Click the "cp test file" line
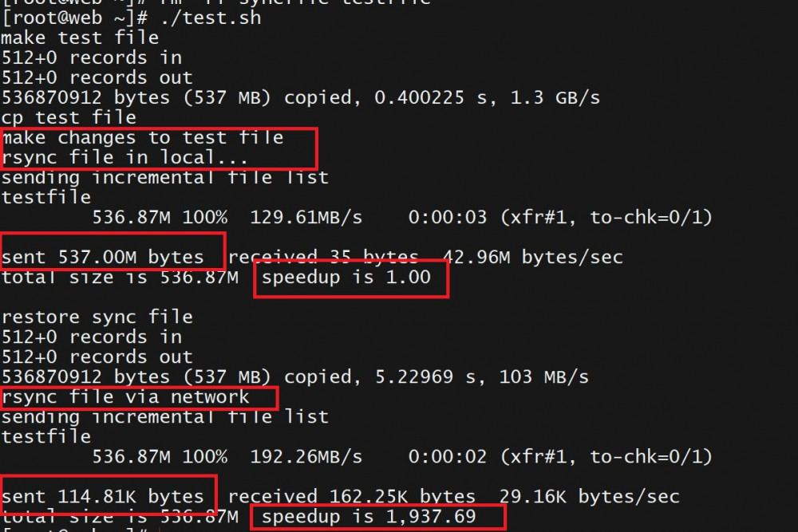798x532 pixels. [69, 118]
